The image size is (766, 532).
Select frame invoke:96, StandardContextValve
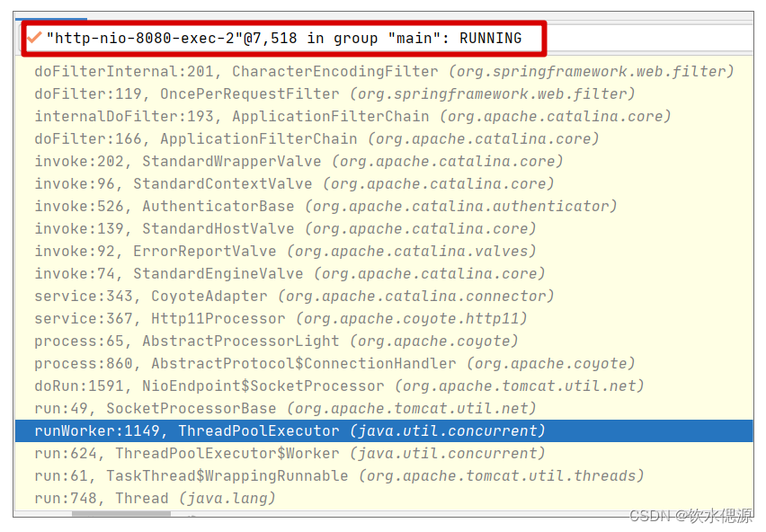[x=384, y=184]
